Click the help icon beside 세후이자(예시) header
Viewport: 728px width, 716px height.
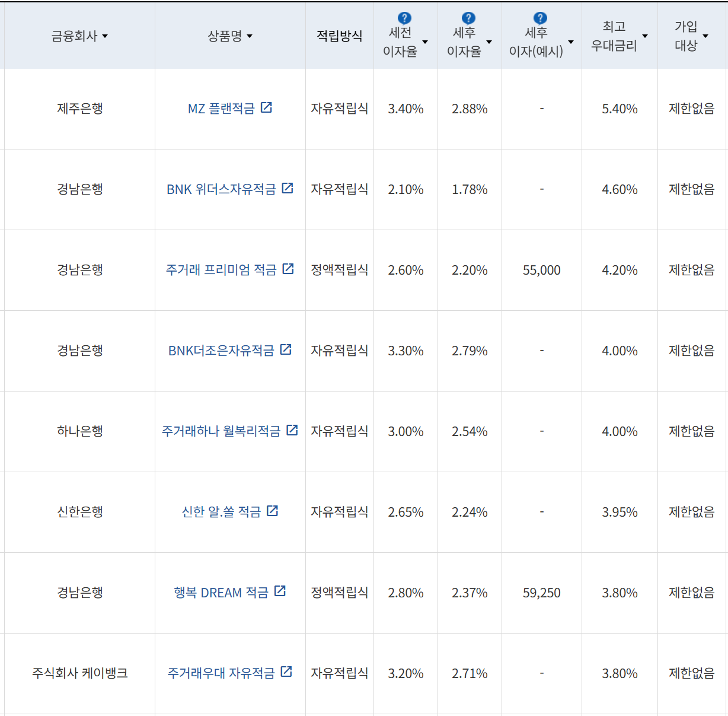point(540,17)
